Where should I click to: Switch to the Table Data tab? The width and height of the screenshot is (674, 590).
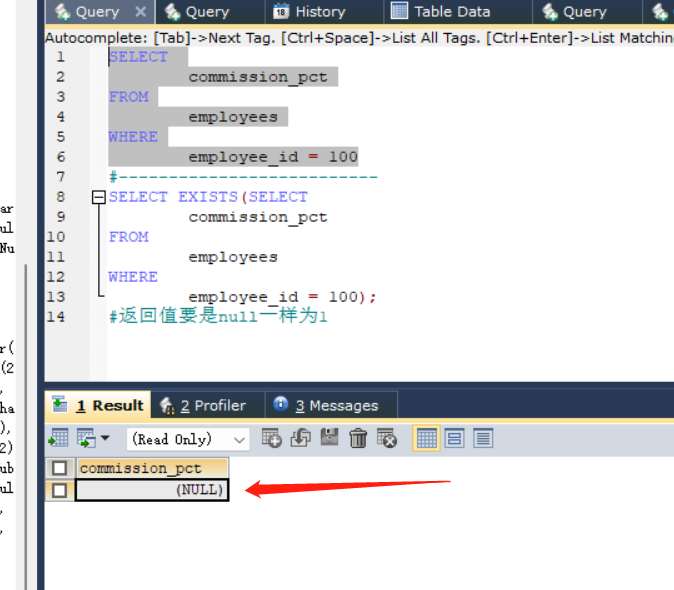click(x=457, y=12)
